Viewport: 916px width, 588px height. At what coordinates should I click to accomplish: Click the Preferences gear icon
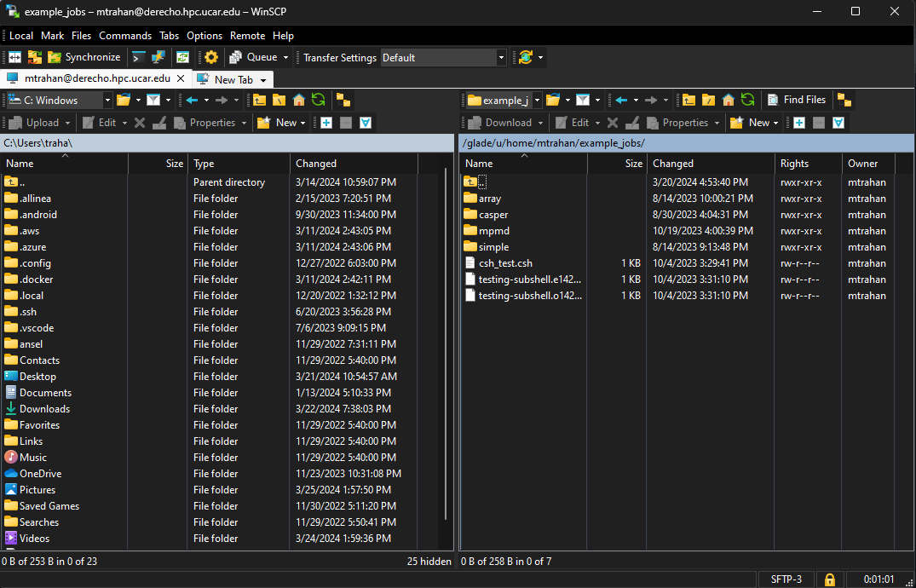[x=210, y=57]
